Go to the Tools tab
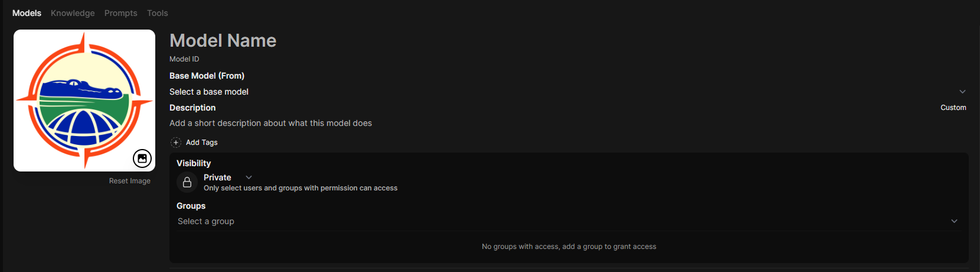 click(x=158, y=13)
